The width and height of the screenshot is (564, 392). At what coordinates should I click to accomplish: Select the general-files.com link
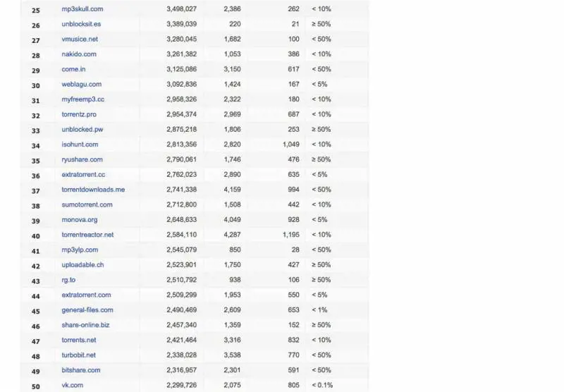pyautogui.click(x=87, y=310)
